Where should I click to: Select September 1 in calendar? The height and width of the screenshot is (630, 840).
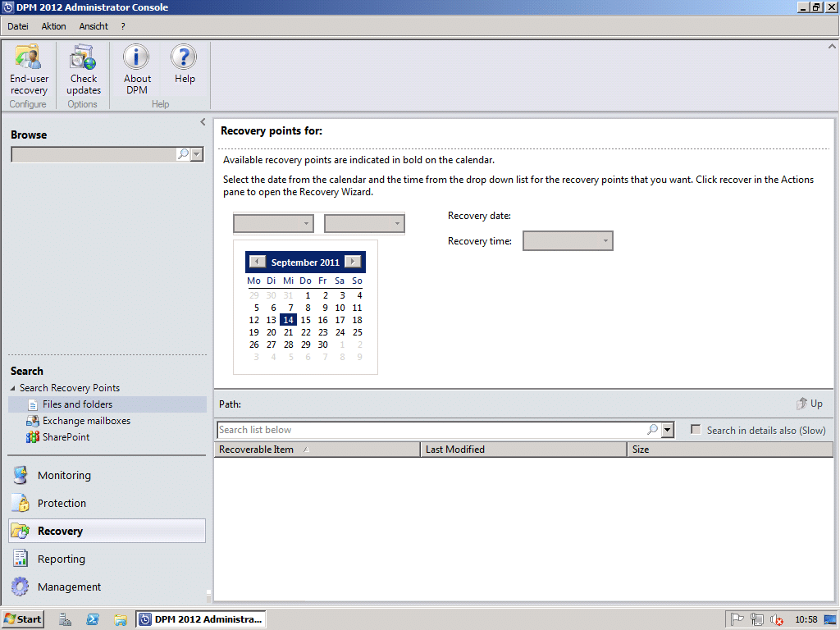pyautogui.click(x=308, y=295)
